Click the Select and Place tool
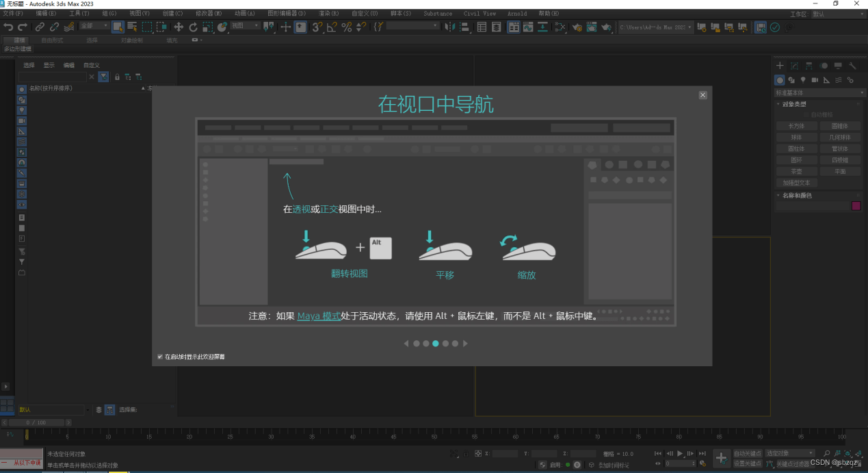 (x=223, y=27)
